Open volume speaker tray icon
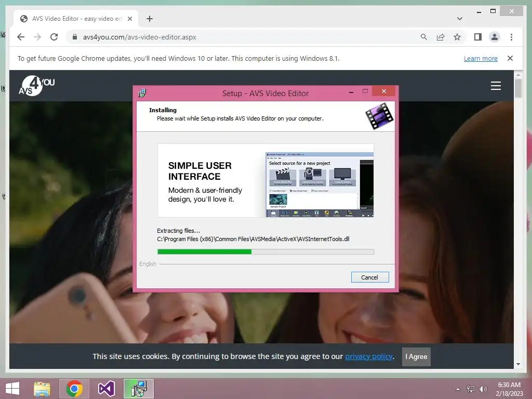This screenshot has height=399, width=532. pos(483,389)
